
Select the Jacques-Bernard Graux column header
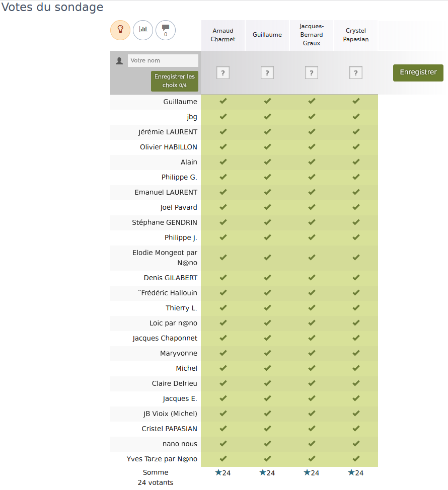(x=312, y=35)
